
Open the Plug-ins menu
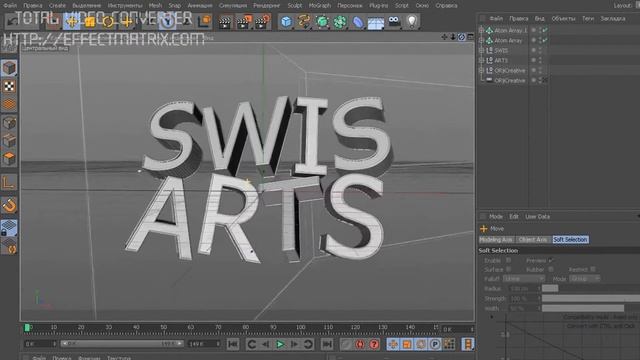tap(379, 6)
